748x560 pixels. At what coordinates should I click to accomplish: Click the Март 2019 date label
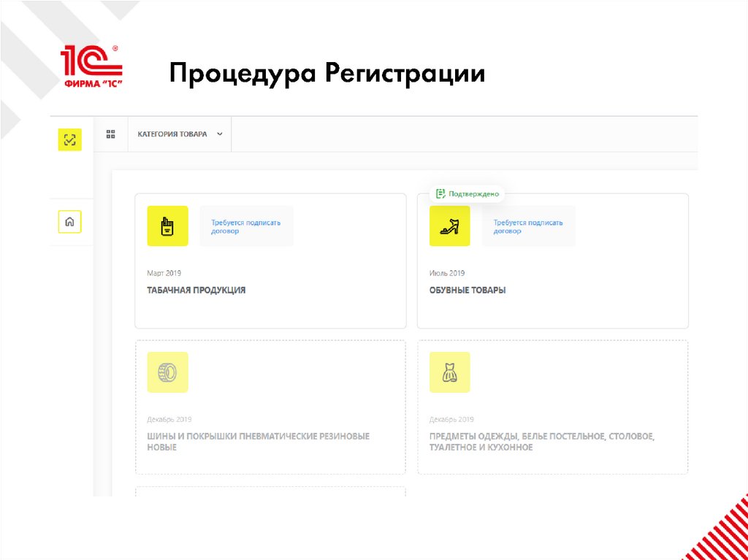[x=164, y=273]
